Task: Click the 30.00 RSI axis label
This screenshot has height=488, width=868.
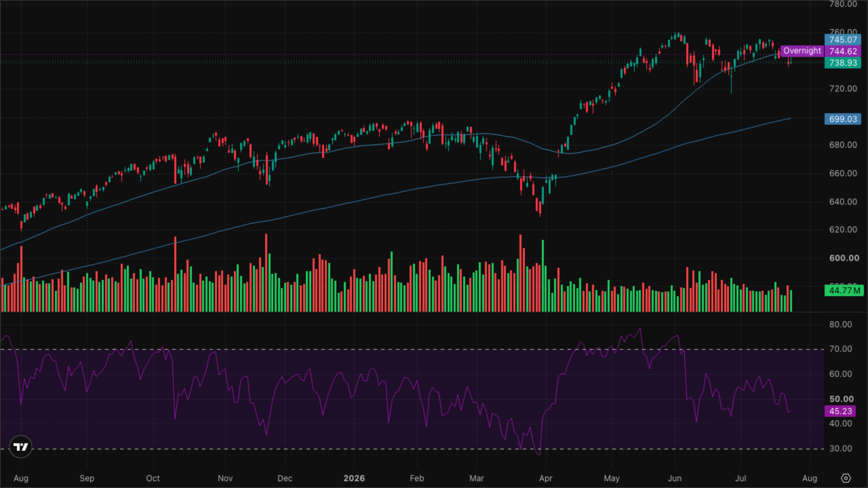Action: [x=841, y=449]
